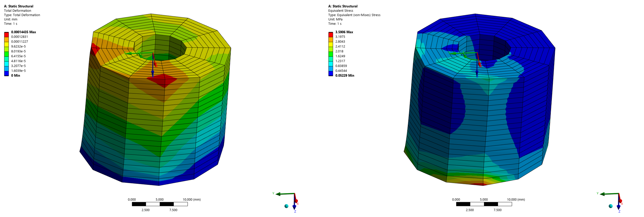
Task: Click the cyan isometric ball on right triad
Action: click(x=611, y=206)
